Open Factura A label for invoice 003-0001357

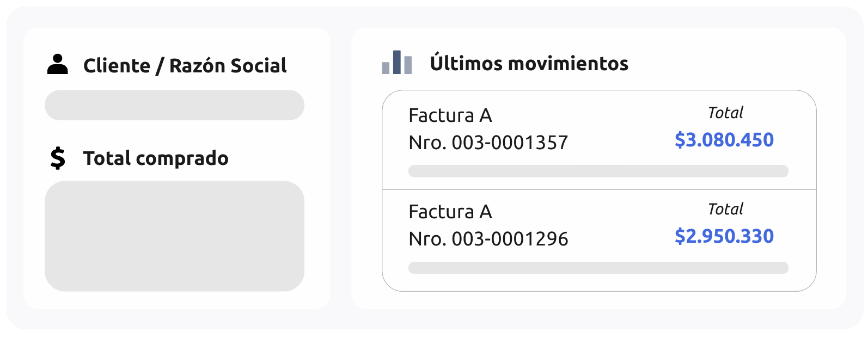[x=450, y=115]
